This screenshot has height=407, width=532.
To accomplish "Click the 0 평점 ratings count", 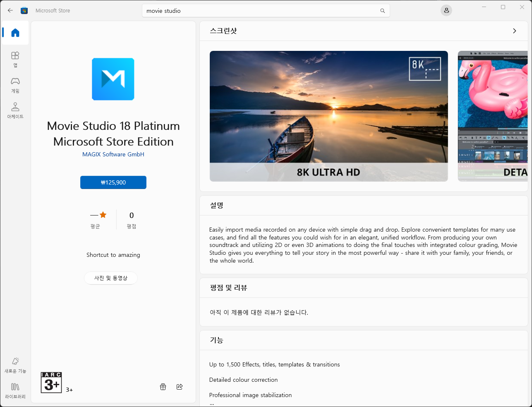I will [132, 220].
